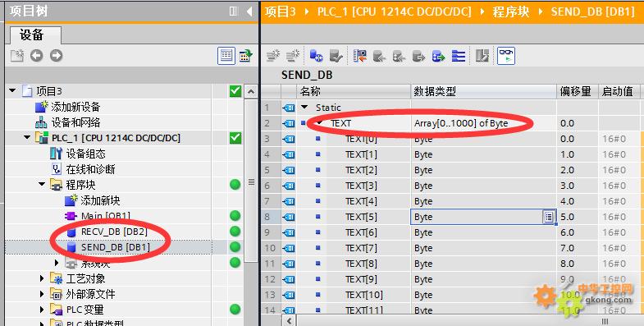
Task: Click the add row toolbar icon
Action: [293, 56]
